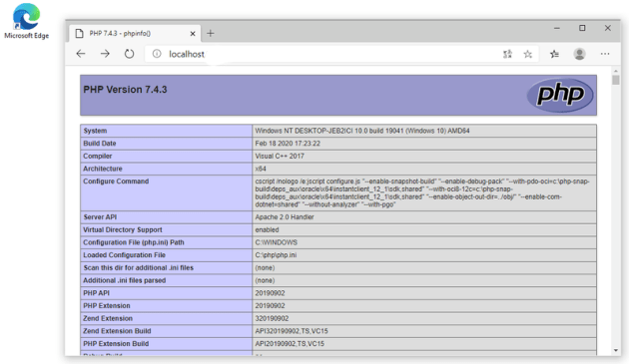This screenshot has width=629, height=364.
Task: Maximize the Edge window
Action: (x=582, y=28)
